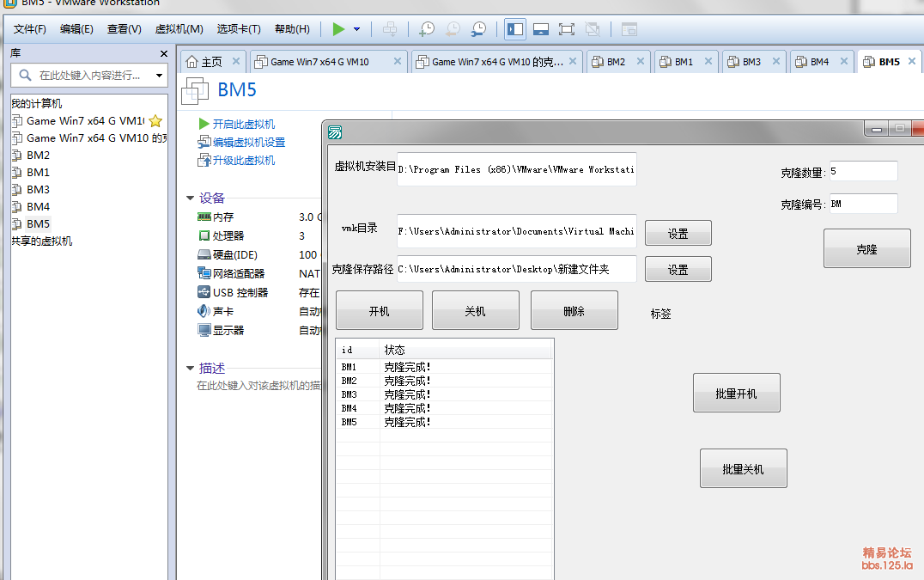Click the 批量关机 button
The width and height of the screenshot is (924, 580).
tap(744, 468)
